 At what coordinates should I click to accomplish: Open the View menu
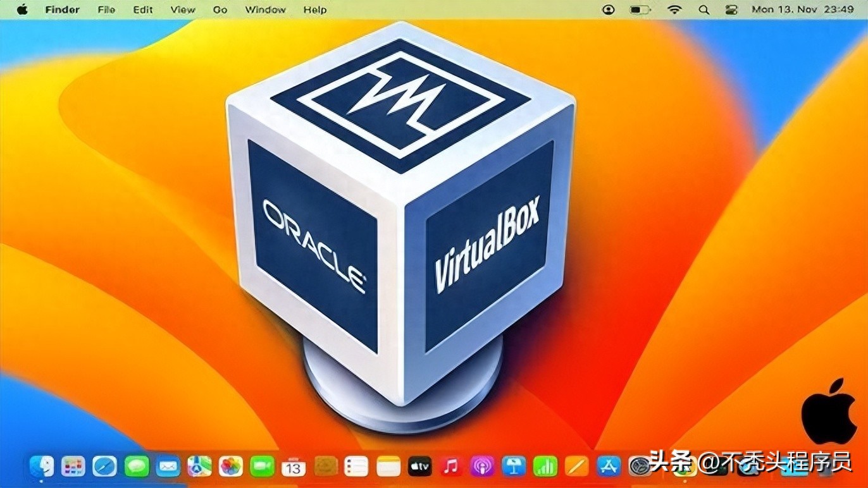coord(183,9)
